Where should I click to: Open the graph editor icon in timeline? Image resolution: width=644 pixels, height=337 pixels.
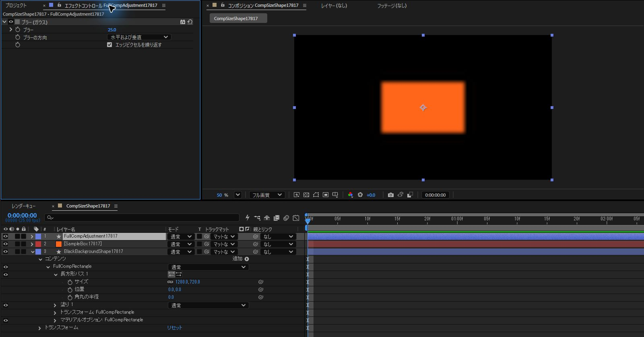[296, 218]
